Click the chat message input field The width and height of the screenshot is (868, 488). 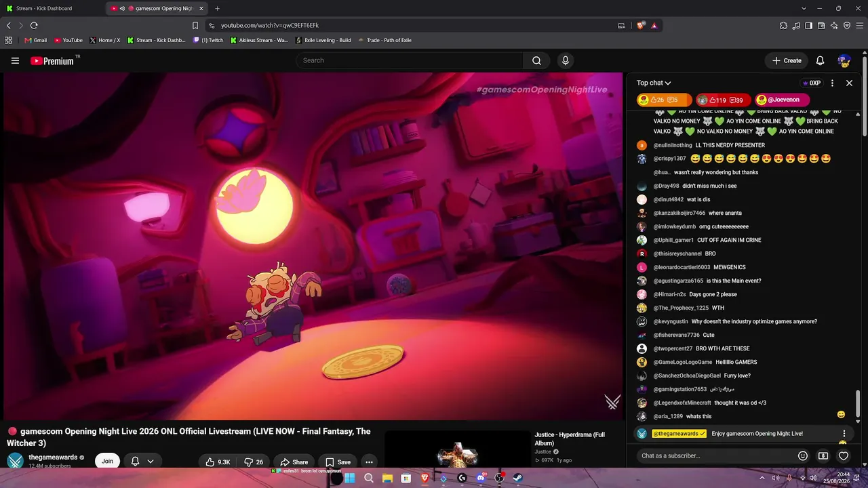[x=715, y=456]
